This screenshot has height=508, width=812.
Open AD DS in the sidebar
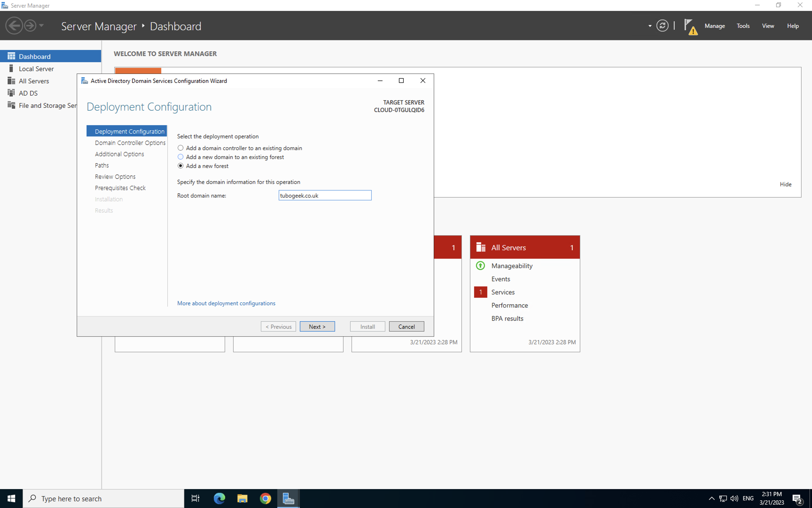39,93
